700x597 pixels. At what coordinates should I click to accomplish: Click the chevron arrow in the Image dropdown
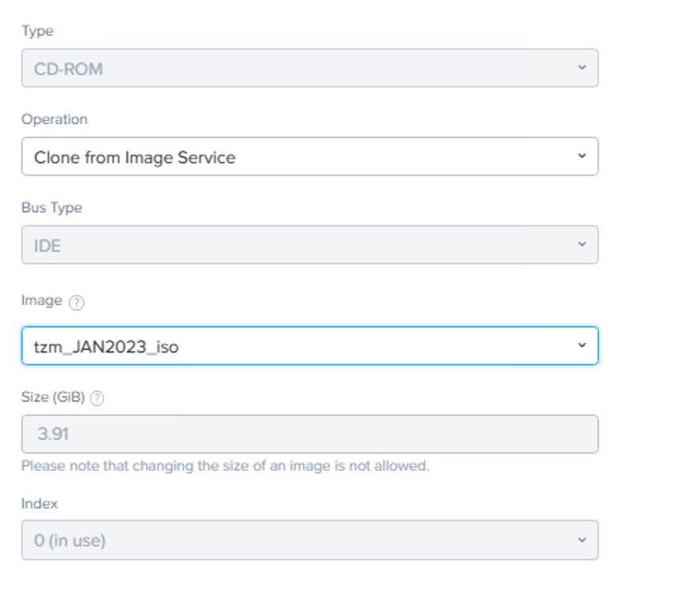point(581,345)
